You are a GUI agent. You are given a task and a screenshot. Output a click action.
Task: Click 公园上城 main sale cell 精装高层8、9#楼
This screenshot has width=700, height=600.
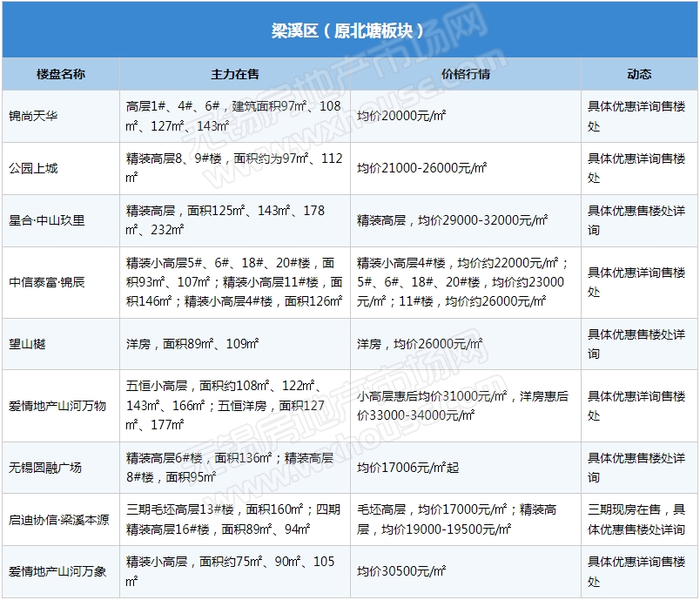[234, 168]
